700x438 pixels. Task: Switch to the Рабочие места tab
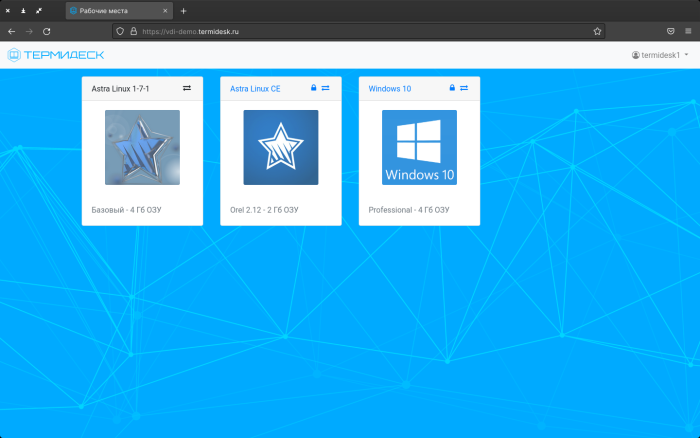pyautogui.click(x=119, y=11)
